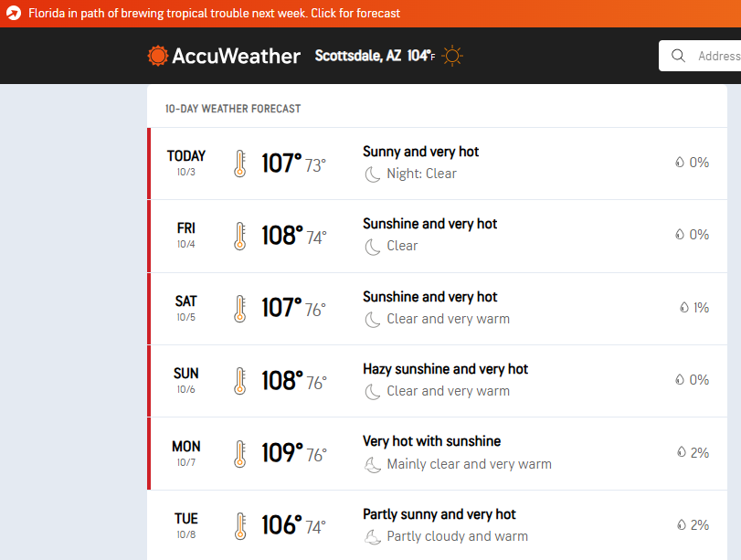Screen dimensions: 741x560
Task: Open Tuesday's Partly sunny and very hot forecast
Action: click(439, 514)
